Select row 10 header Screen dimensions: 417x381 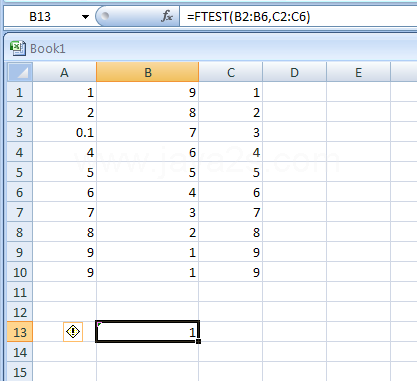click(20, 272)
